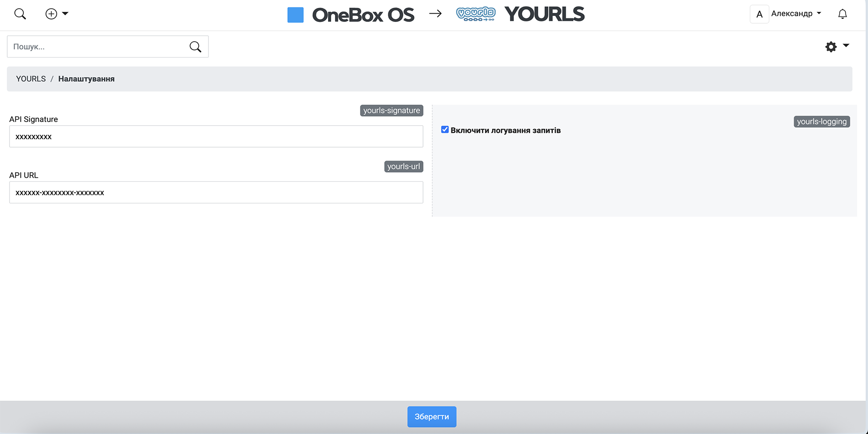The image size is (868, 434).
Task: Click the plus circle add icon
Action: pyautogui.click(x=51, y=14)
